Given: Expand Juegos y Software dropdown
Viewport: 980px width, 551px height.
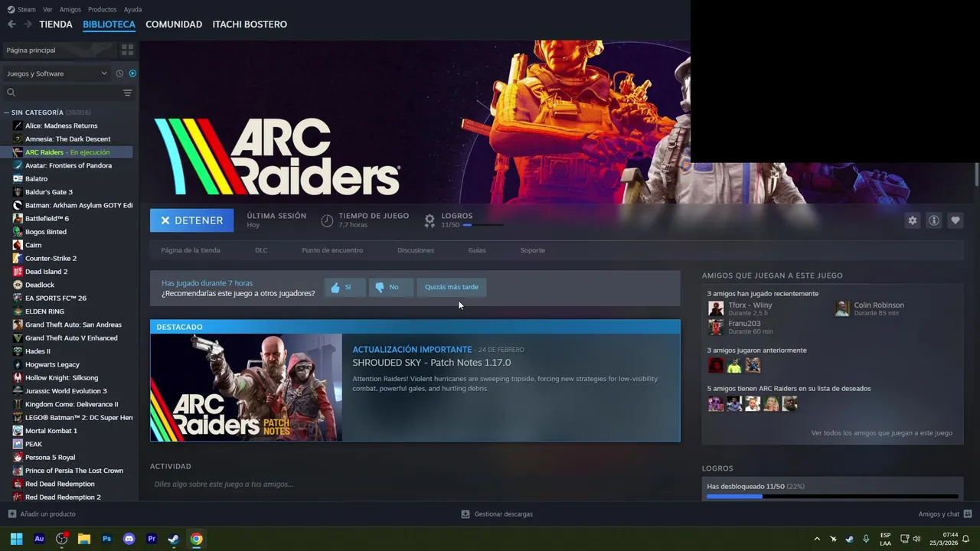Looking at the screenshot, I should point(57,73).
